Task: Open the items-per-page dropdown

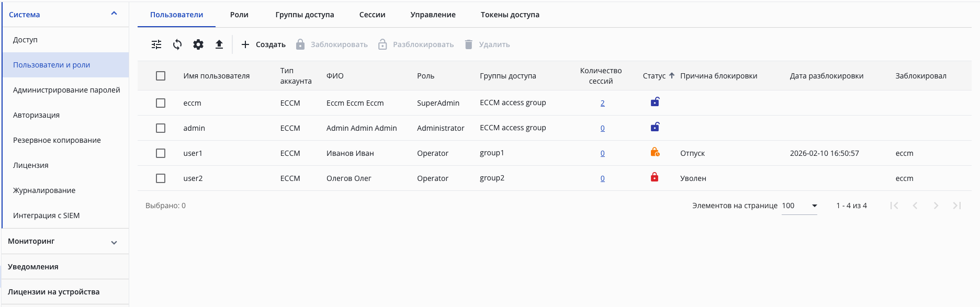Action: (x=814, y=206)
